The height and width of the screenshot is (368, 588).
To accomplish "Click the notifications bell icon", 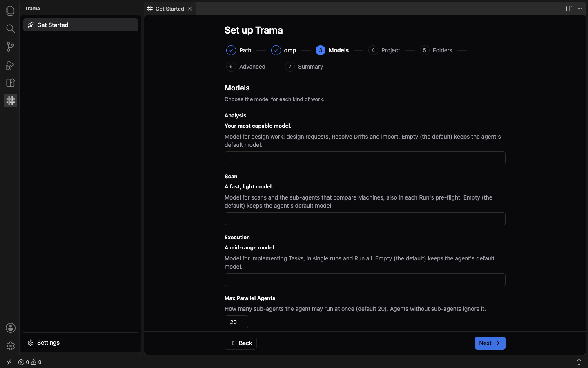I will 579,362.
